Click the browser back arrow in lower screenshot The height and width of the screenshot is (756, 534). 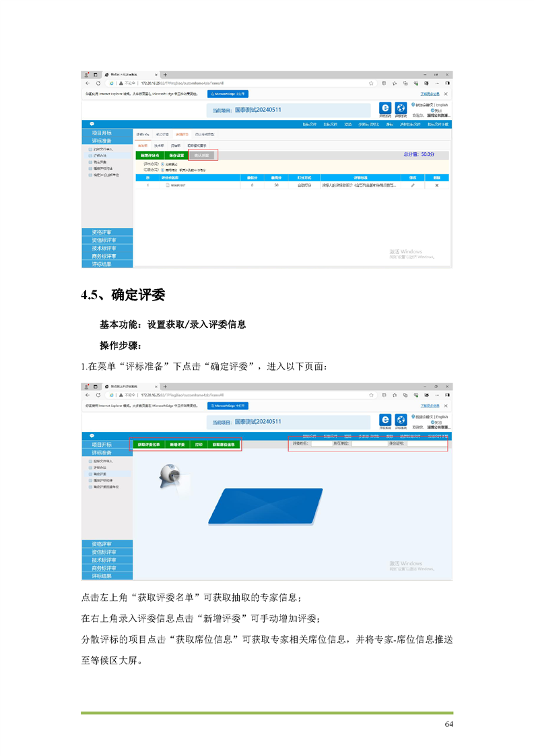(88, 395)
